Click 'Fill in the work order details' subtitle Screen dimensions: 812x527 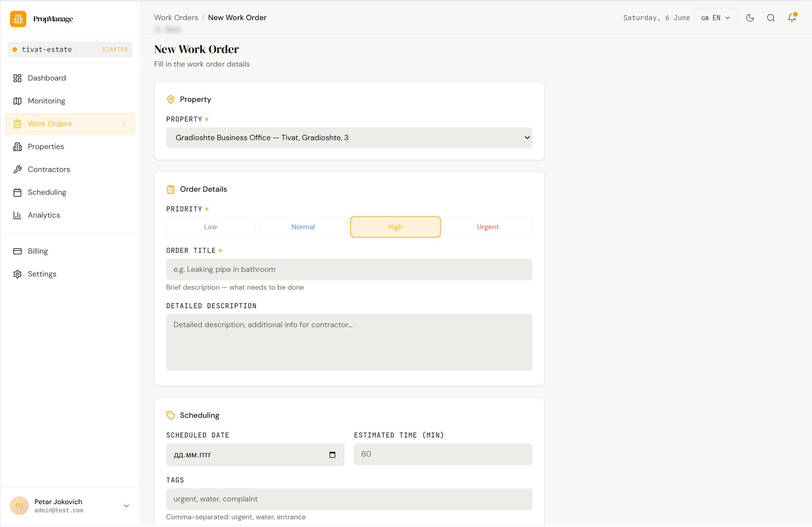point(202,64)
